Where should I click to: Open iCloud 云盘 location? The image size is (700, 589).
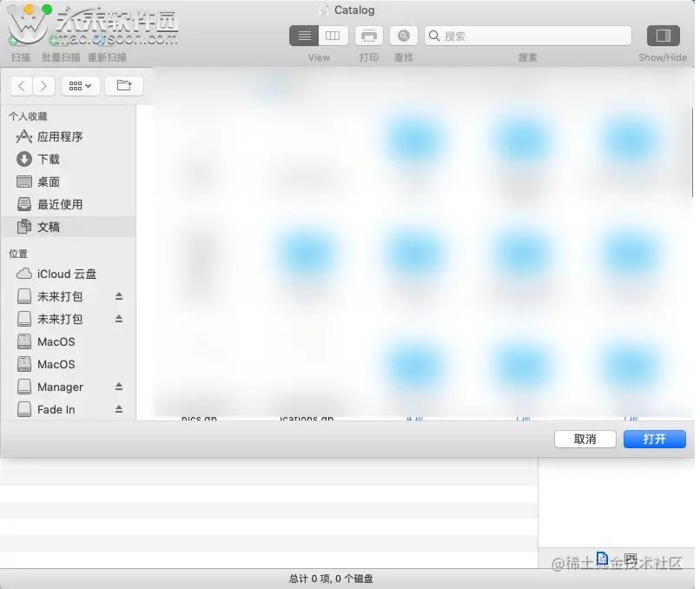pyautogui.click(x=67, y=274)
